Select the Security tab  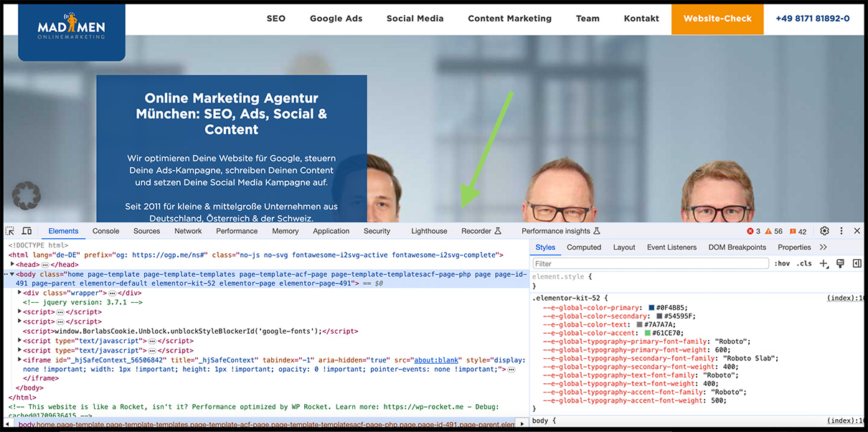click(377, 231)
